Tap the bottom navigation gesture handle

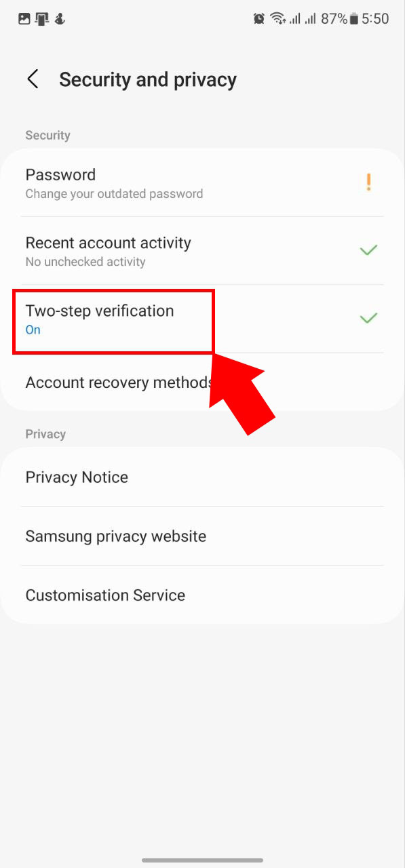pyautogui.click(x=202, y=860)
